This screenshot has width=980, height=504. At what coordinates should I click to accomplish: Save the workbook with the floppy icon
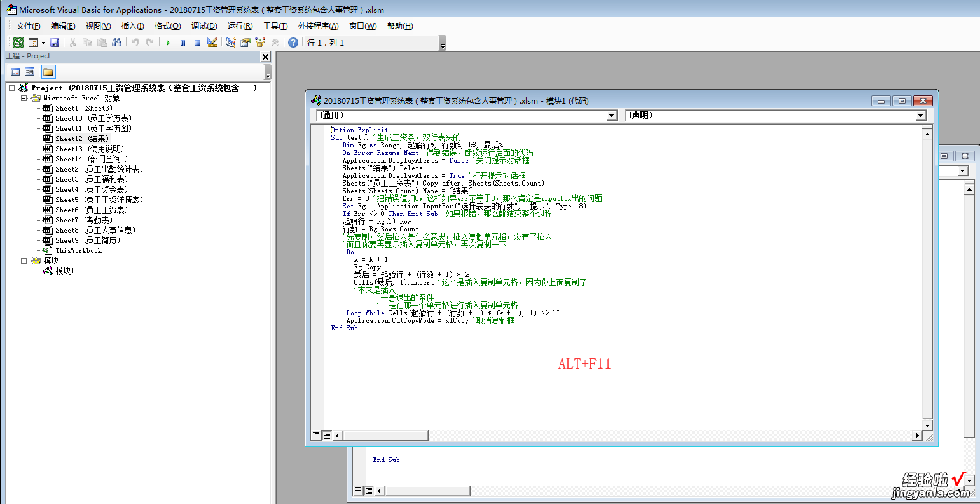pyautogui.click(x=55, y=43)
